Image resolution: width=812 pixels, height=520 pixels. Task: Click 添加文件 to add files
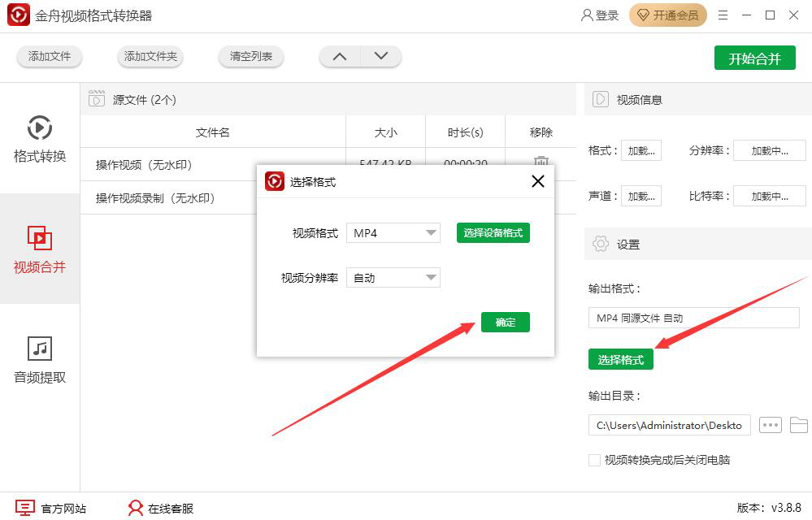click(50, 56)
